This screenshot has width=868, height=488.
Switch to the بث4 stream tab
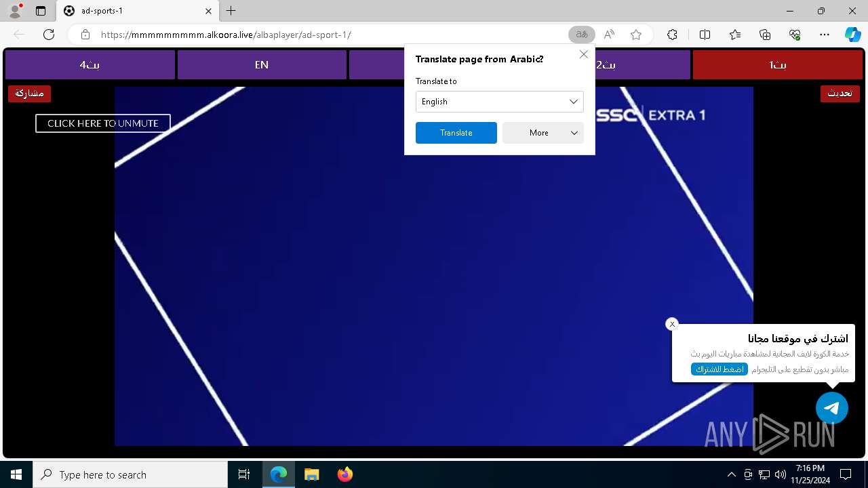[90, 65]
